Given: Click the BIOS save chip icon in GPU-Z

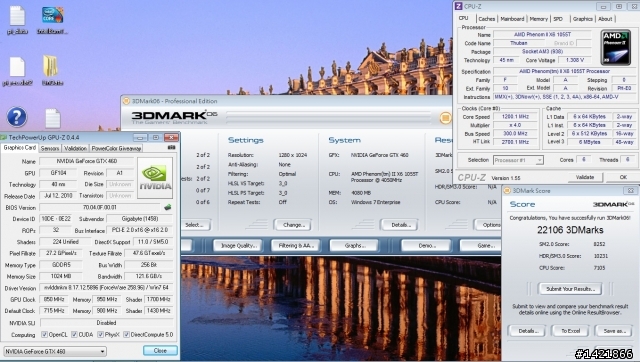Looking at the screenshot, I should pos(167,207).
